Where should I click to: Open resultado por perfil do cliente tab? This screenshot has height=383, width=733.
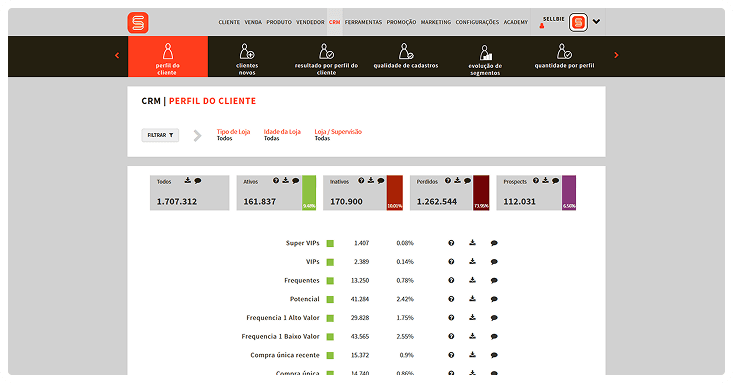click(x=326, y=59)
